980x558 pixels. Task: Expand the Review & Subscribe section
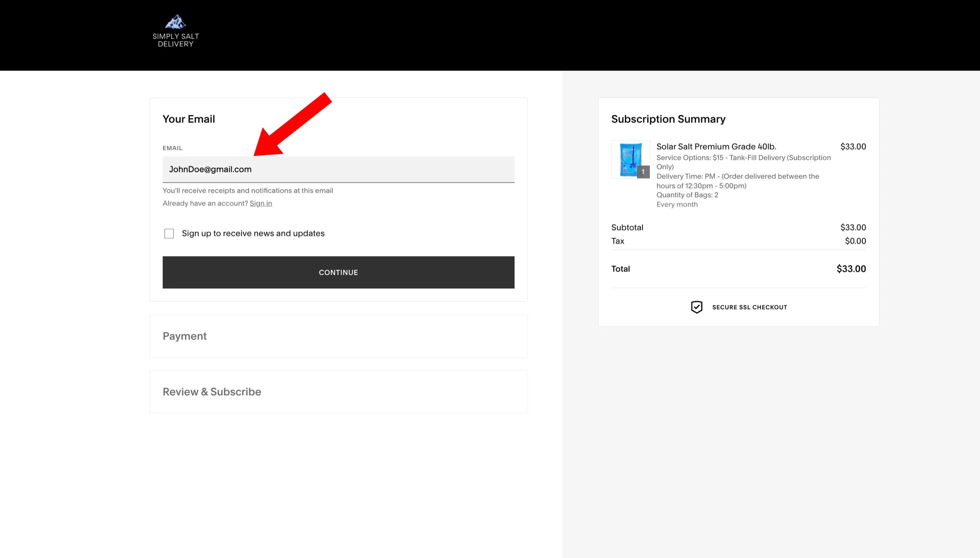[x=212, y=391]
